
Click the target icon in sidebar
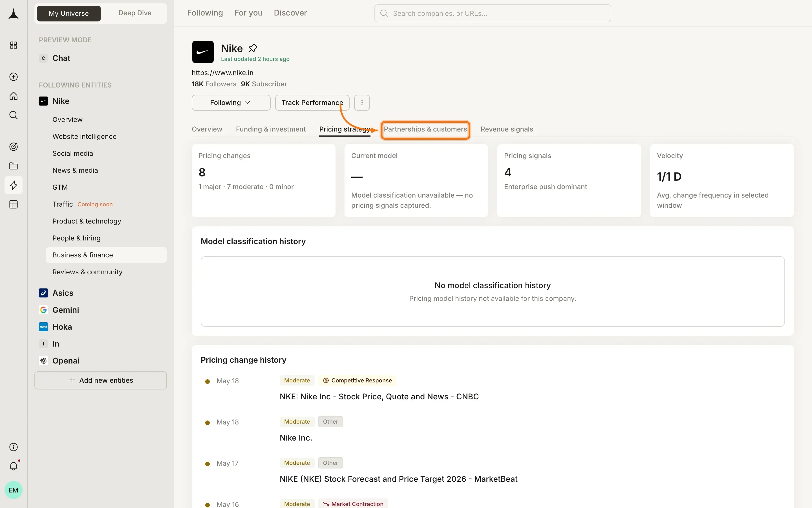tap(14, 146)
